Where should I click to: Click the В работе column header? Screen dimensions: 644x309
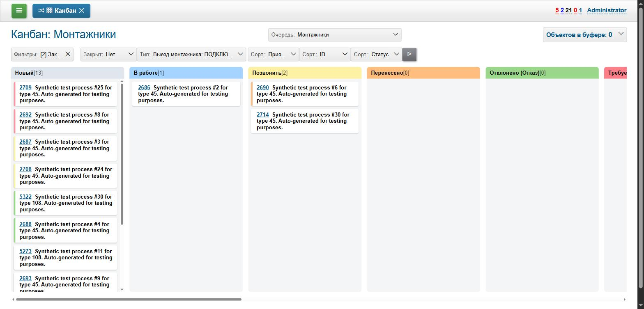point(186,73)
